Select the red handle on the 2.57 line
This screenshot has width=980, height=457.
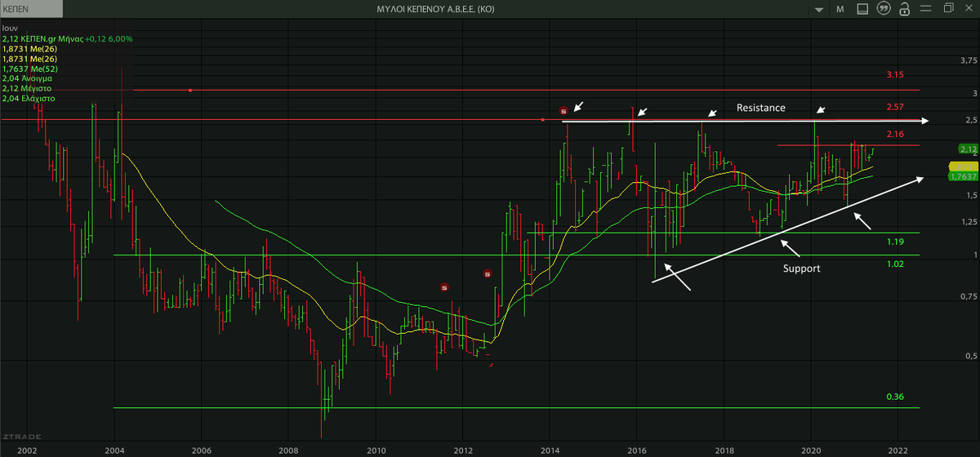click(x=543, y=120)
